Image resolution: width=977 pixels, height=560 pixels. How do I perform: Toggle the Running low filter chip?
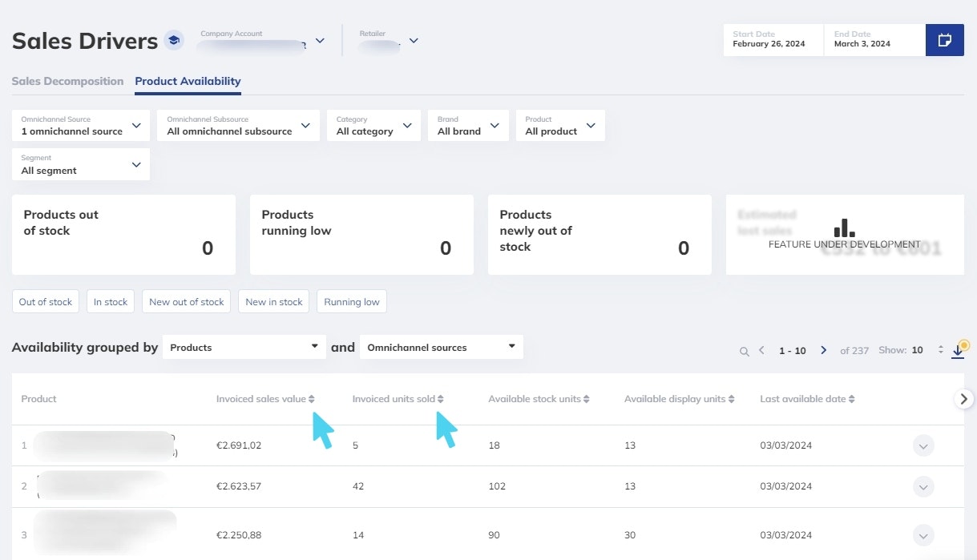(352, 302)
